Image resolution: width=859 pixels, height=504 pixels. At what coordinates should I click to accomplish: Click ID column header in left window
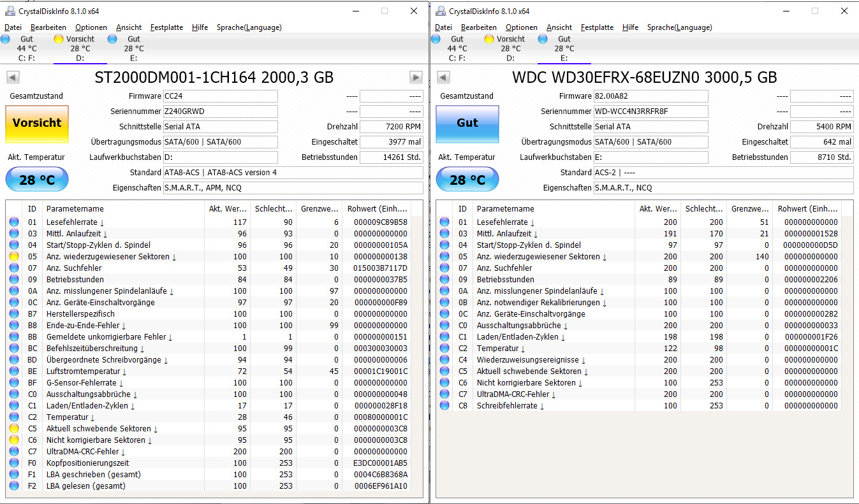pos(32,209)
